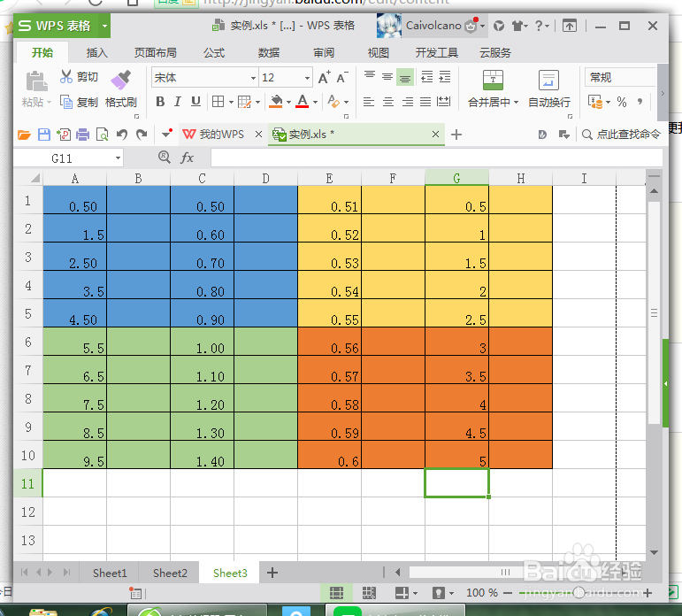The image size is (682, 616).
Task: Click the Caivolcano account name
Action: pyautogui.click(x=433, y=26)
